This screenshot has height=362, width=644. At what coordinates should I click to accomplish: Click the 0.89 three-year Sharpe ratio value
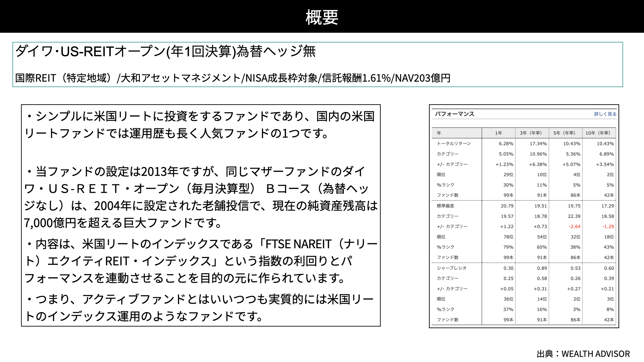tap(542, 268)
